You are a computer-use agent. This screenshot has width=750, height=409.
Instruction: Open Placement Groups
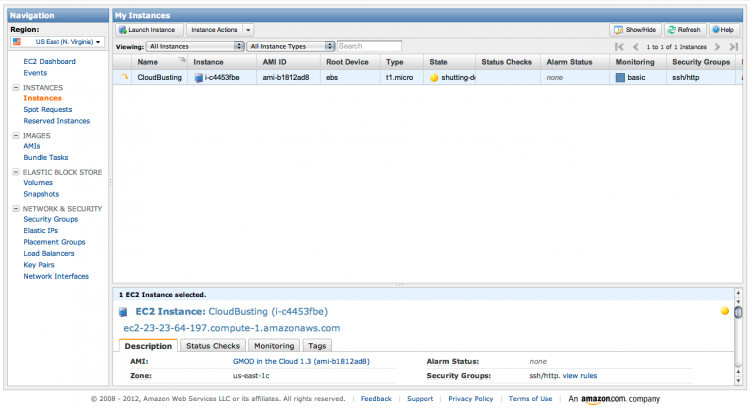pos(55,242)
